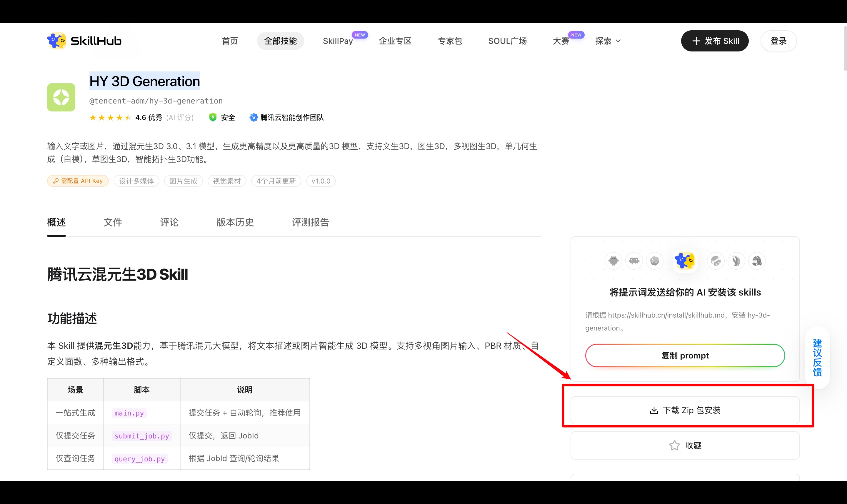This screenshot has width=847, height=504.
Task: Click the 说明 column header
Action: click(244, 390)
